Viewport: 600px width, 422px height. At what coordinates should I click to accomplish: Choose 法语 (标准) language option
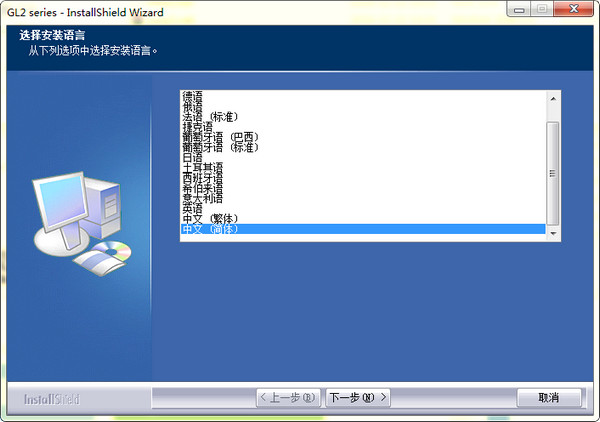click(363, 116)
